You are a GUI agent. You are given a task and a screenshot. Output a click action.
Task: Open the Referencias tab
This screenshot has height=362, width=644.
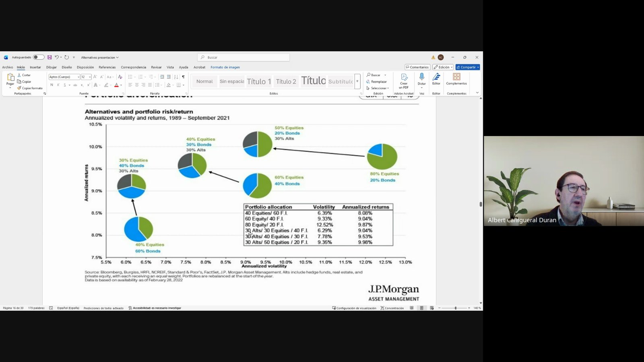point(107,67)
